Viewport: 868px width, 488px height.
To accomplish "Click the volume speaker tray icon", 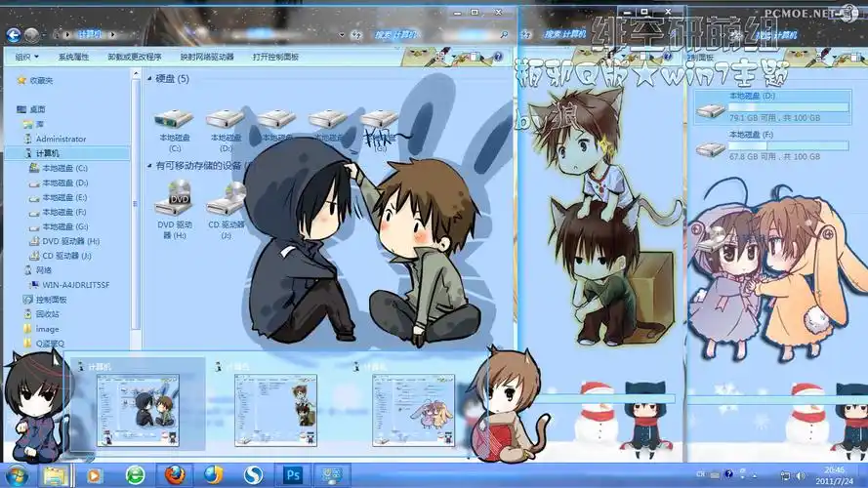I will [800, 475].
